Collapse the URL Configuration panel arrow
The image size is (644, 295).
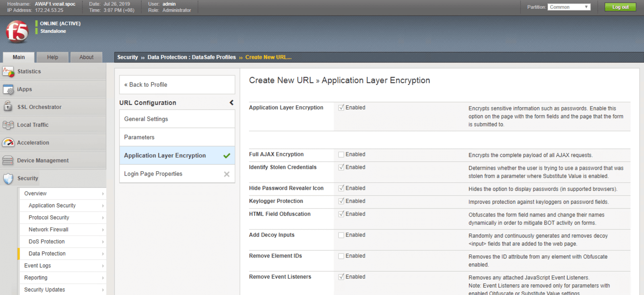[x=231, y=102]
